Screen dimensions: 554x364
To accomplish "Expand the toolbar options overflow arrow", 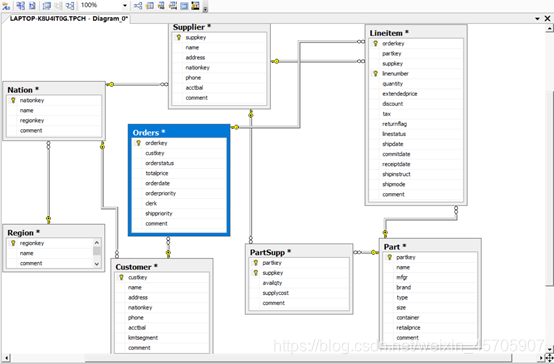I will pos(205,8).
